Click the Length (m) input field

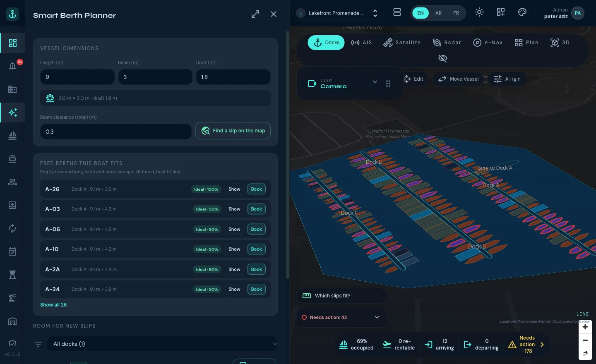[x=77, y=77]
